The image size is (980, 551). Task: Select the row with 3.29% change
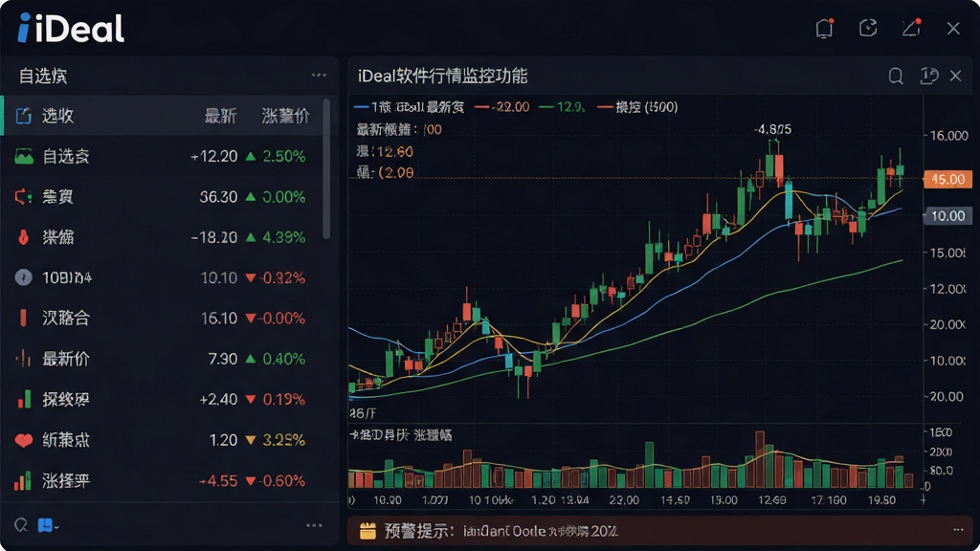(164, 440)
